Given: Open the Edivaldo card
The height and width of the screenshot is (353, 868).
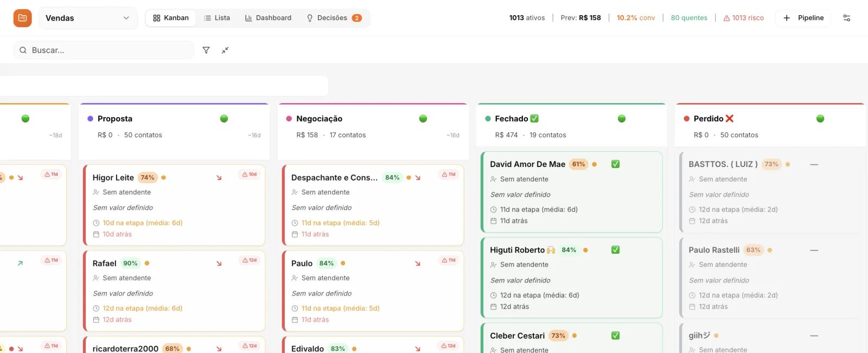Looking at the screenshot, I should point(373,345).
